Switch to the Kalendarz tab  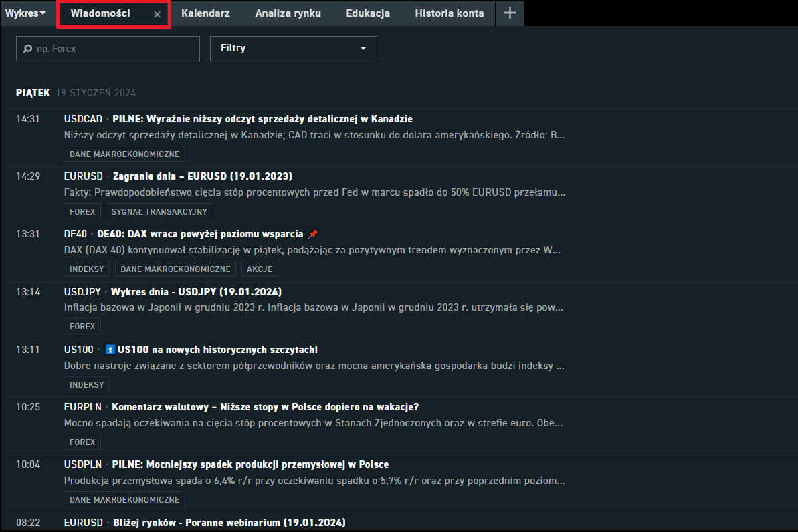point(205,13)
